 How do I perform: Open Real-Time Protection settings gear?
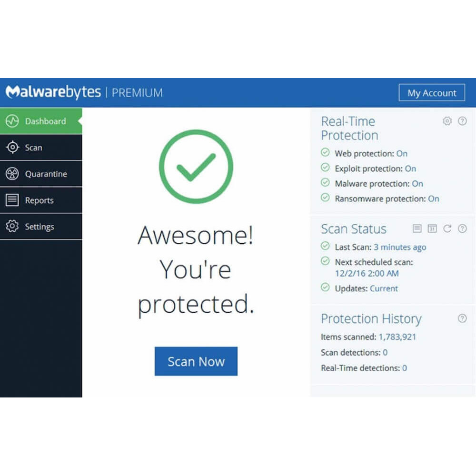click(x=447, y=121)
